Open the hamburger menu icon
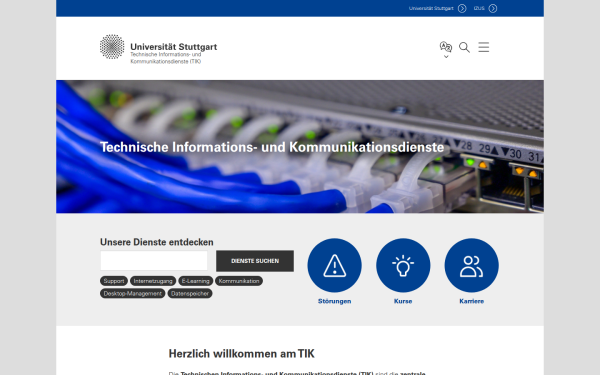 pos(484,47)
